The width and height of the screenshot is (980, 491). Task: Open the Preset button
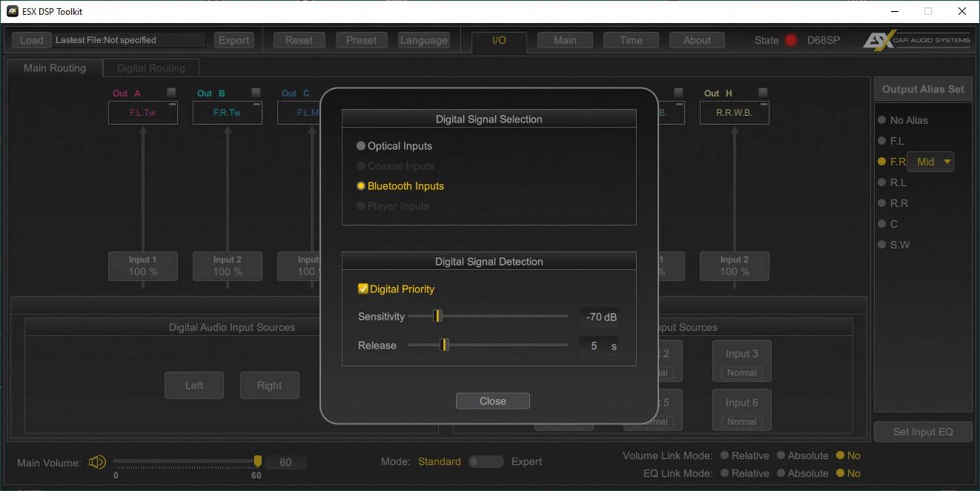pyautogui.click(x=361, y=40)
